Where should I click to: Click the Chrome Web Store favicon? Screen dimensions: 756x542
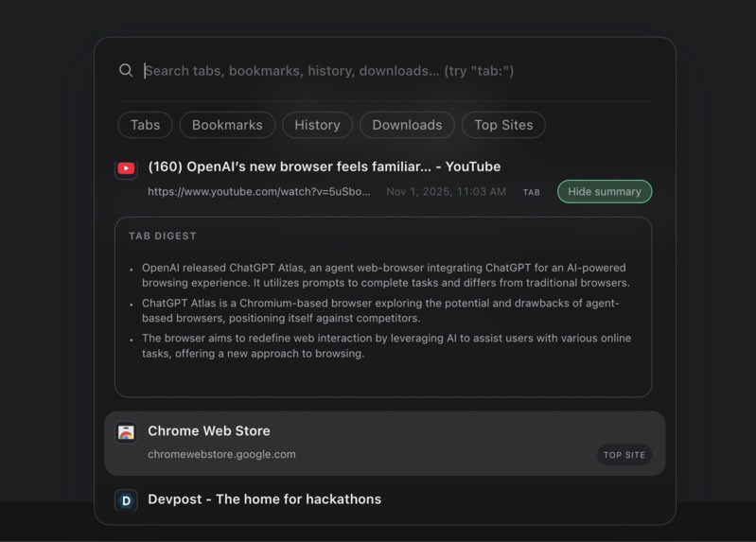pos(127,432)
